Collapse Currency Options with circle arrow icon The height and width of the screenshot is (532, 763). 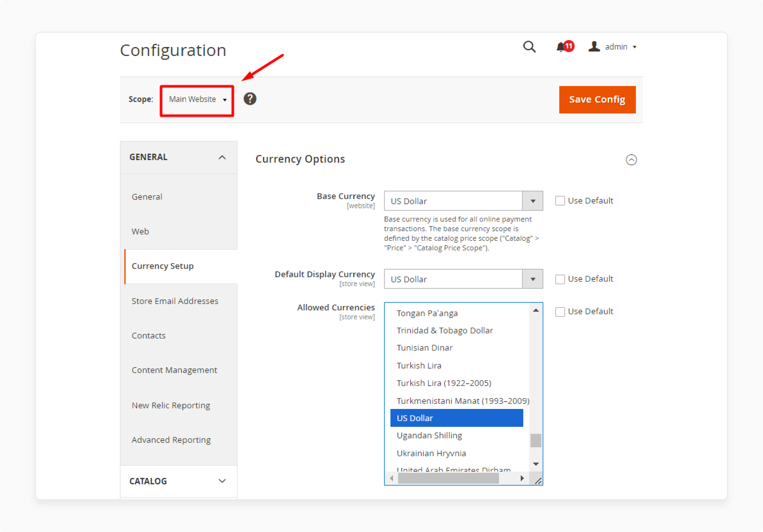(x=631, y=160)
